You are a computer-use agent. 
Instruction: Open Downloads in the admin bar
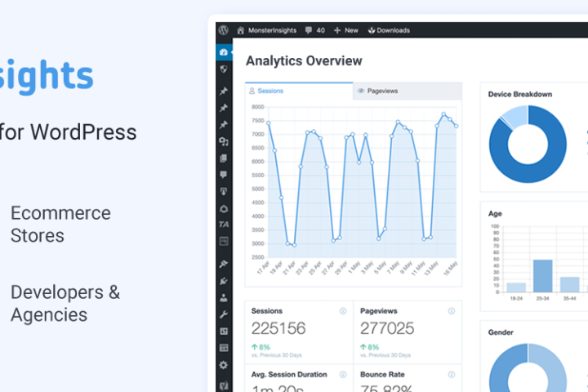point(389,30)
